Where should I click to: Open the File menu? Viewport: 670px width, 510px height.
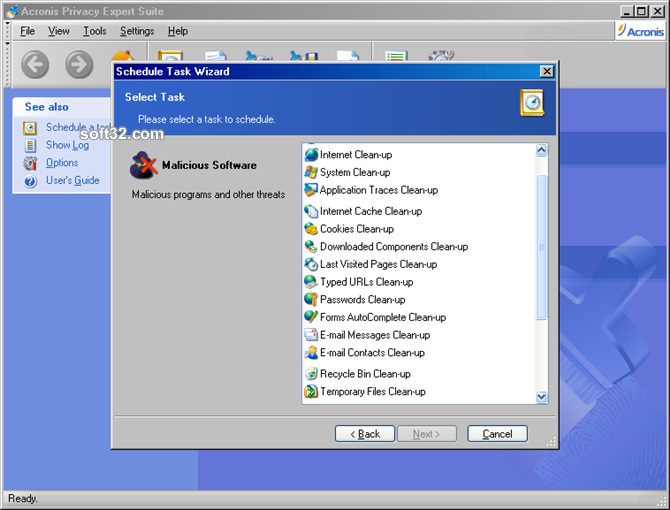click(27, 31)
